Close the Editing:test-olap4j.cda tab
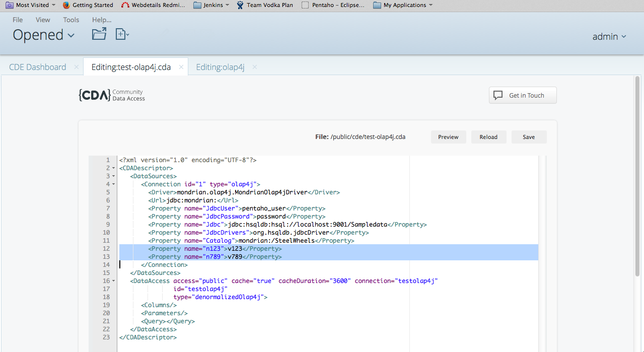Viewport: 644px width, 352px height. coord(181,67)
